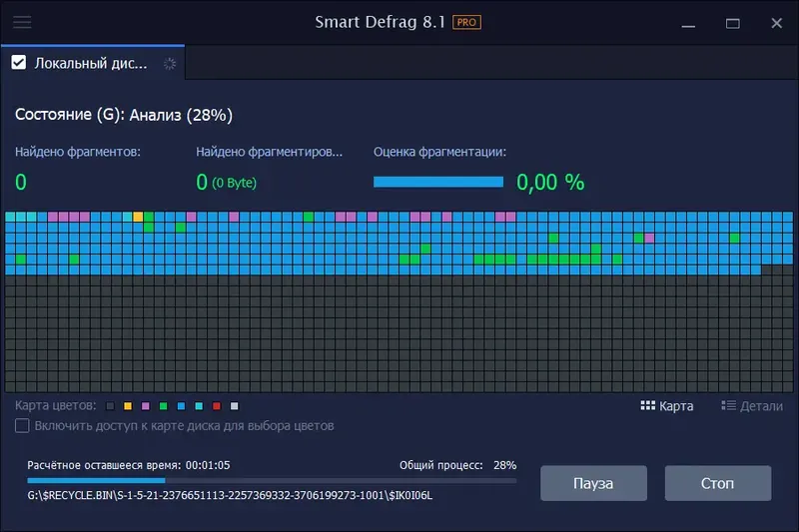The width and height of the screenshot is (799, 532).
Task: Switch to Карта view
Action: (x=667, y=406)
